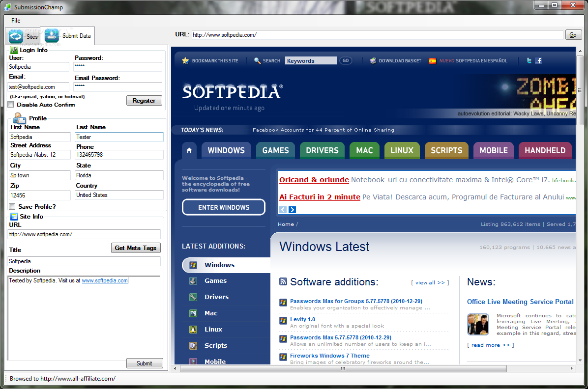The height and width of the screenshot is (389, 588).
Task: Click the home icon tab
Action: [189, 150]
